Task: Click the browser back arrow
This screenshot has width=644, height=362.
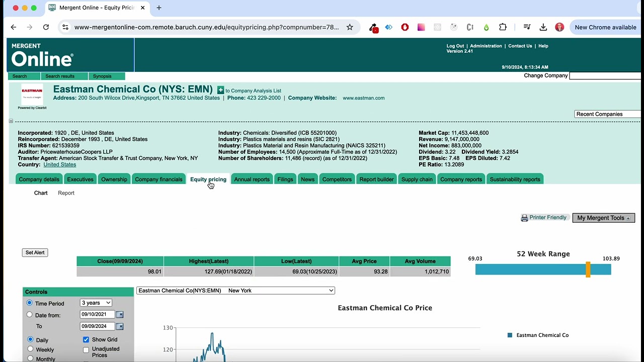Action: click(x=14, y=27)
